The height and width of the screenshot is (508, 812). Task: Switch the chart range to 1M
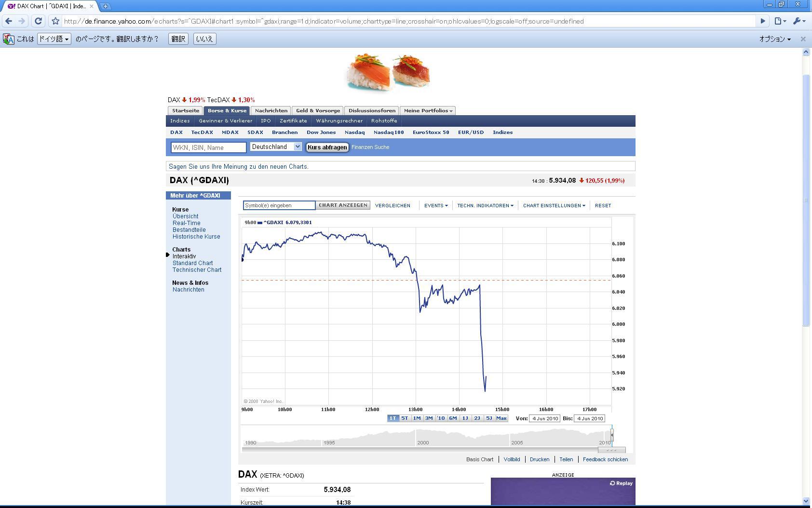(417, 418)
